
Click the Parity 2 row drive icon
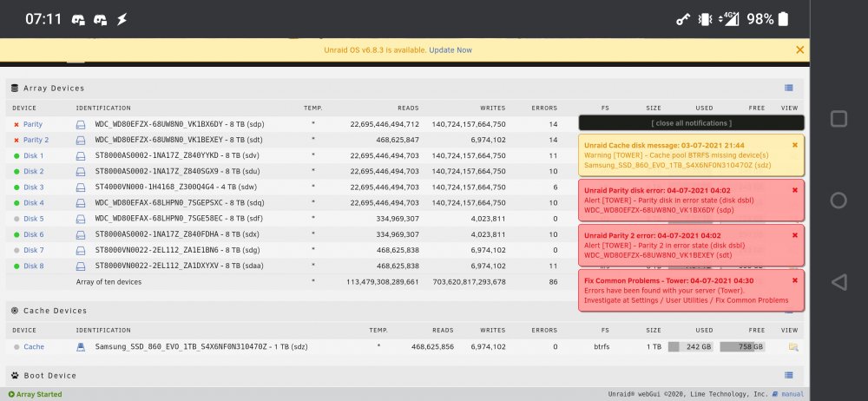coord(81,141)
